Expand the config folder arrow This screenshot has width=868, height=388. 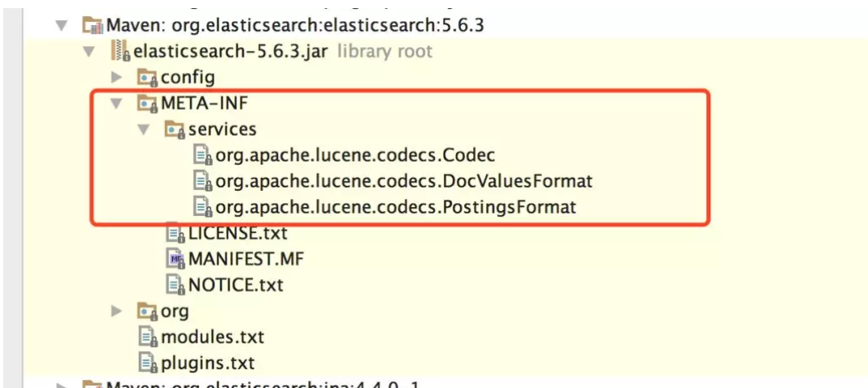pos(115,77)
